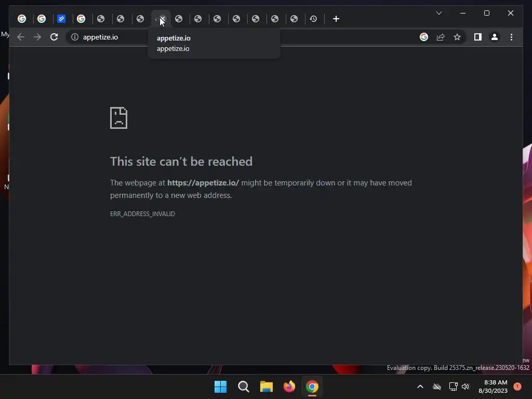Open the Windows Start menu

point(220,387)
